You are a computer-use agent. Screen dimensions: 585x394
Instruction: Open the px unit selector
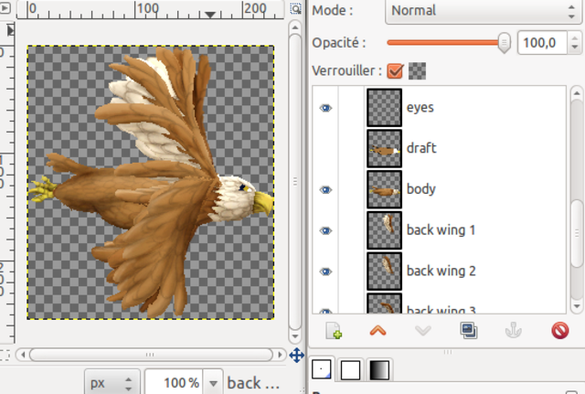[112, 382]
